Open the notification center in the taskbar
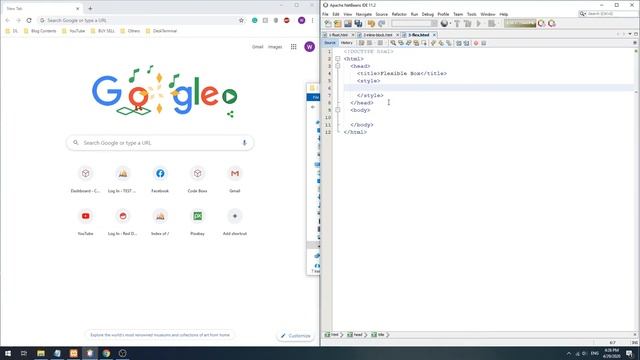The height and width of the screenshot is (360, 640). click(629, 353)
